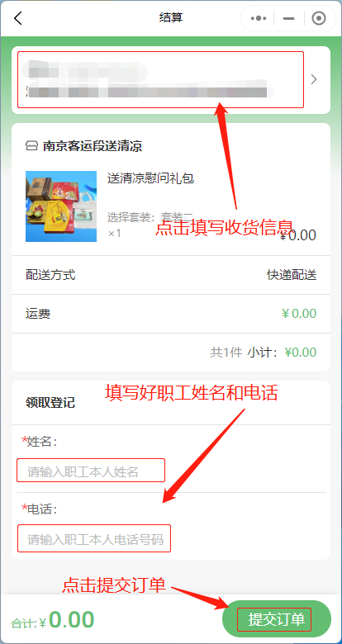Go back using the left arrow

click(x=17, y=18)
